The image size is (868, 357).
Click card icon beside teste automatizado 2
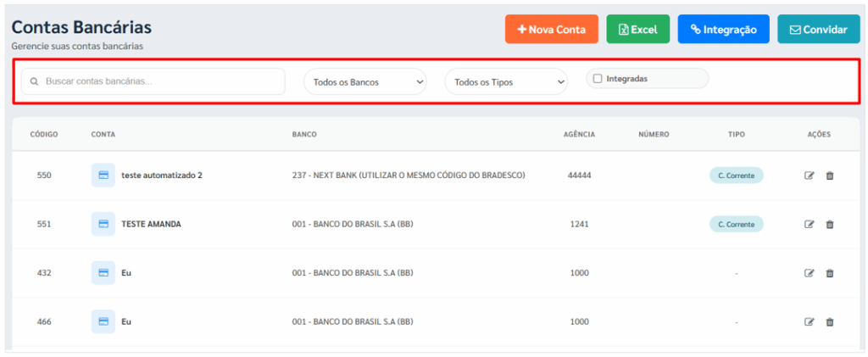point(103,176)
